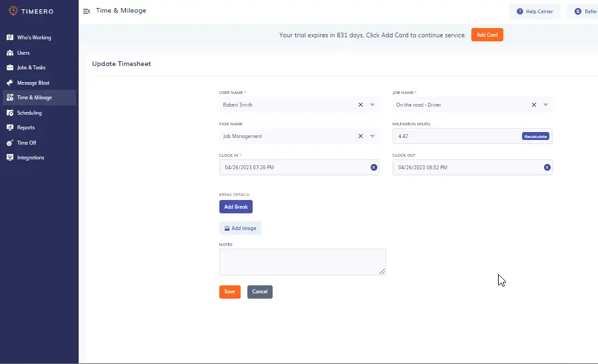
Task: Clear the Clock Out date value
Action: point(547,167)
